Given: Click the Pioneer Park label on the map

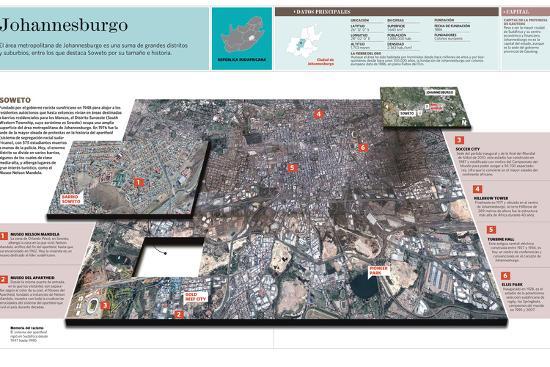Looking at the screenshot, I should 378,271.
